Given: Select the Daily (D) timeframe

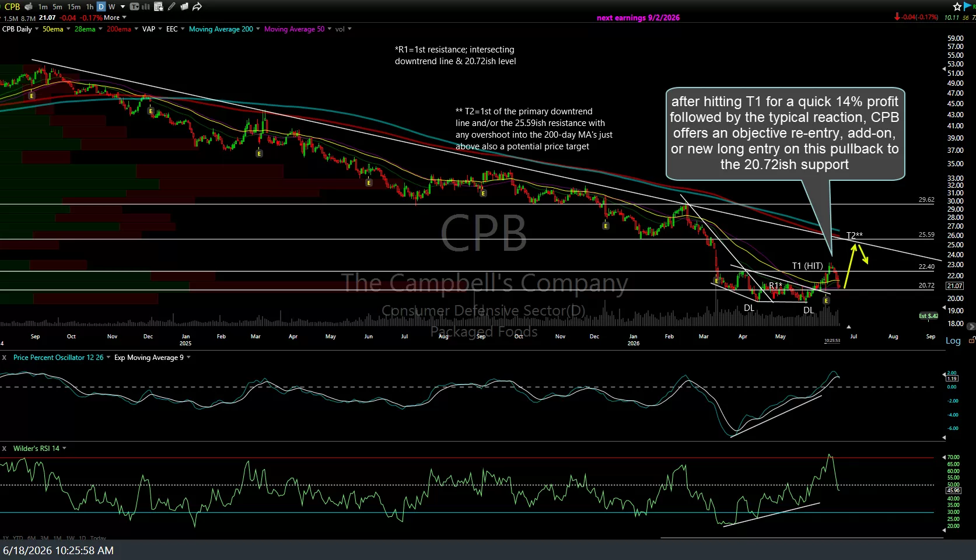Looking at the screenshot, I should pyautogui.click(x=101, y=6).
